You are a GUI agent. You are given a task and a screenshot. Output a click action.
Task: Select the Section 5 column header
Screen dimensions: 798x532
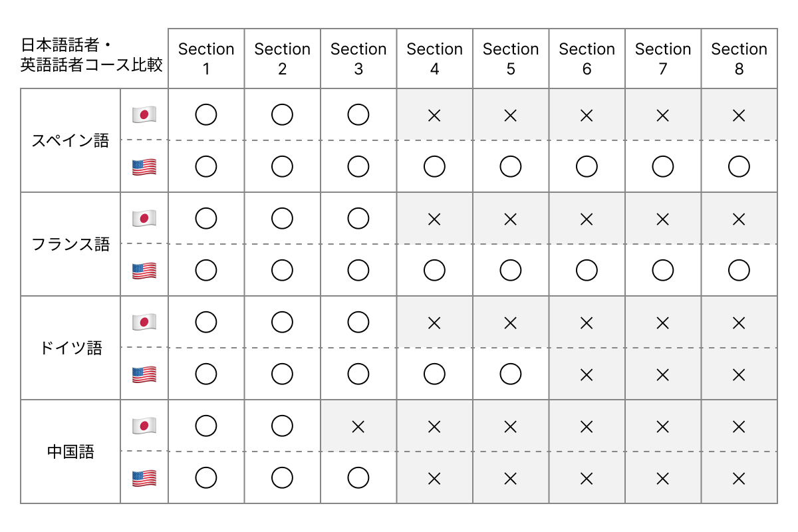point(511,59)
